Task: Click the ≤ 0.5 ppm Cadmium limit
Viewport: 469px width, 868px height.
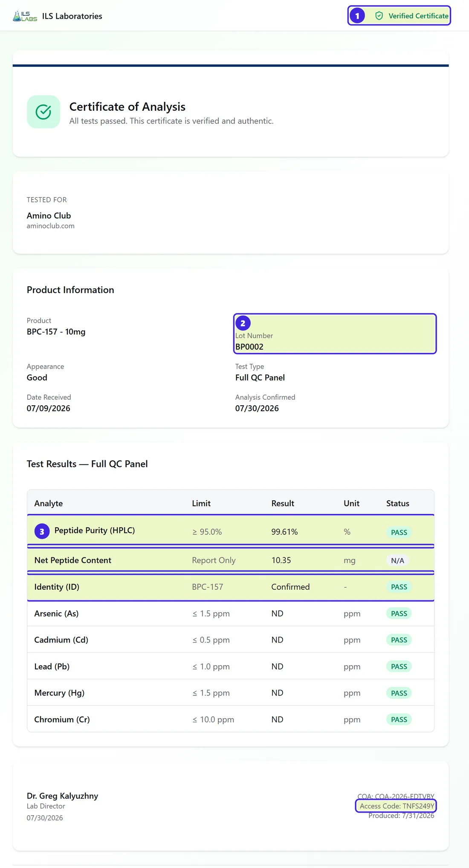Action: 211,640
